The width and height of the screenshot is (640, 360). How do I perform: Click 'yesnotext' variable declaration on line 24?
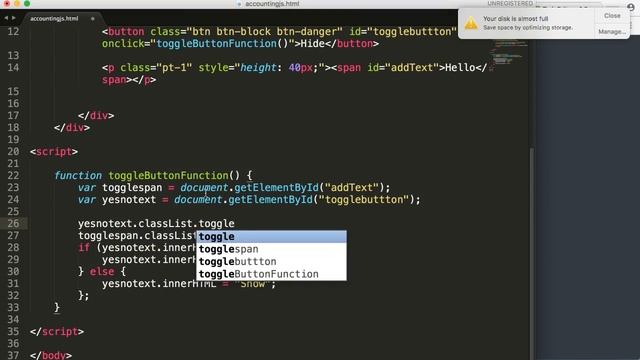(x=129, y=200)
